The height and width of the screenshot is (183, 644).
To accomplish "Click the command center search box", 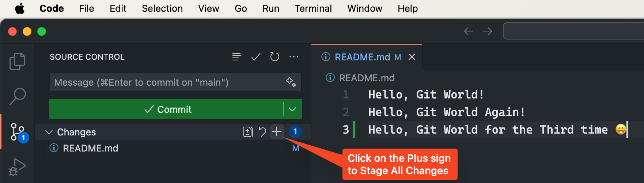I will (x=573, y=31).
